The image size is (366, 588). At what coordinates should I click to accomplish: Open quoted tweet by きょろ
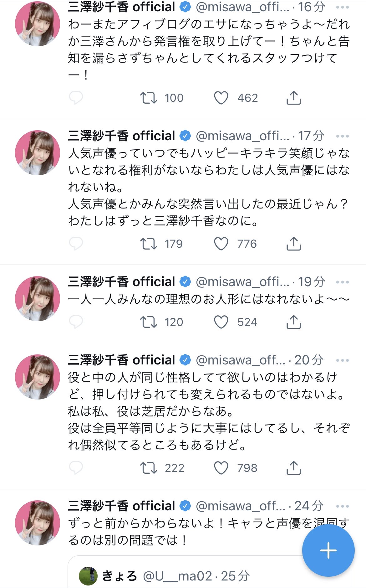(188, 575)
